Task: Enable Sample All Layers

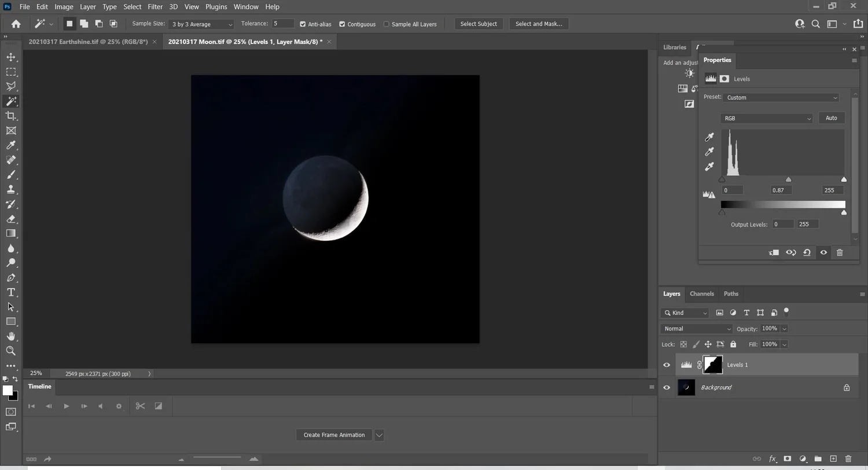Action: tap(386, 24)
